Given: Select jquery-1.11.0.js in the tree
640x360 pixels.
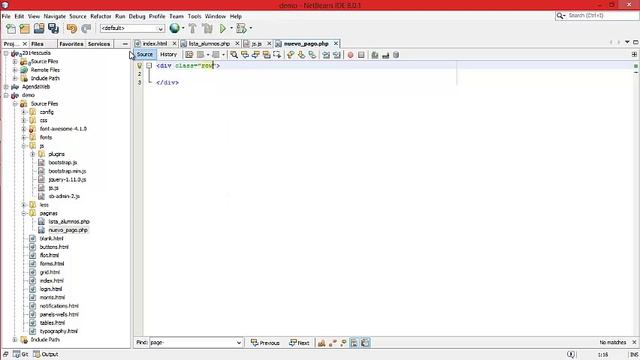Looking at the screenshot, I should click(67, 180).
